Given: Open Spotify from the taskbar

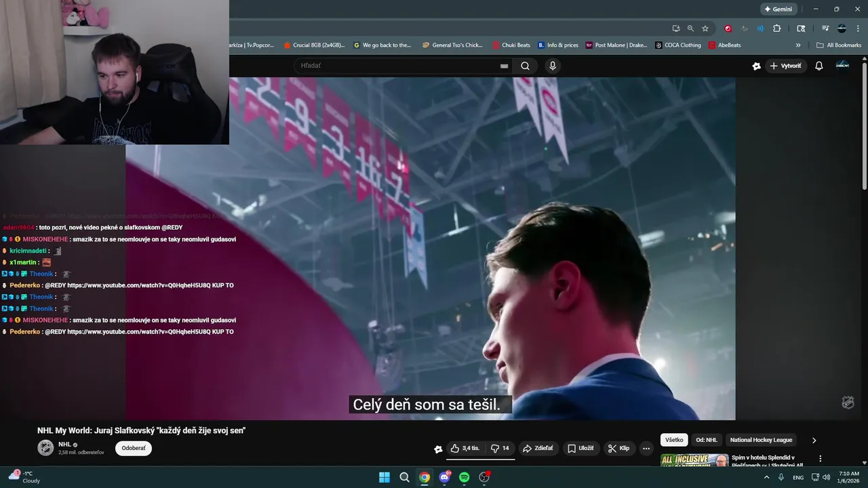Looking at the screenshot, I should [x=465, y=477].
